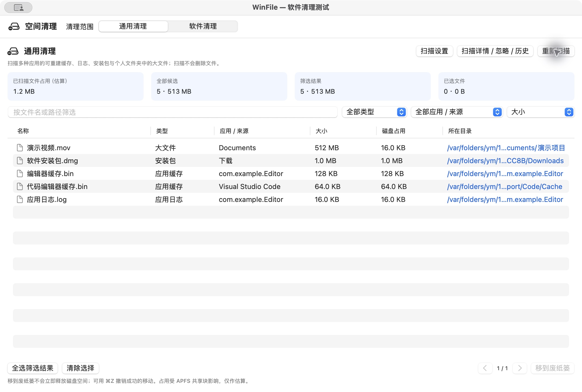The width and height of the screenshot is (582, 392).
Task: Open the 应用日志.log row's m.example.Editor link
Action: [505, 199]
